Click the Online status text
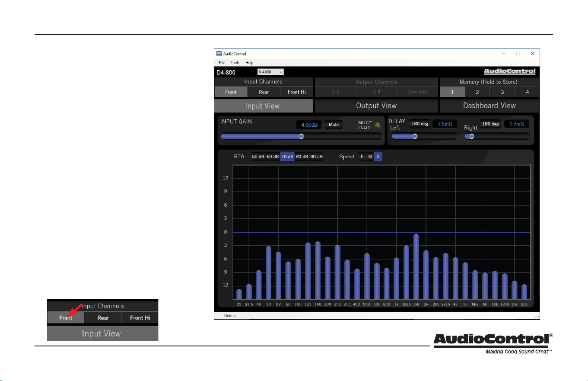The image size is (588, 381). tap(230, 316)
